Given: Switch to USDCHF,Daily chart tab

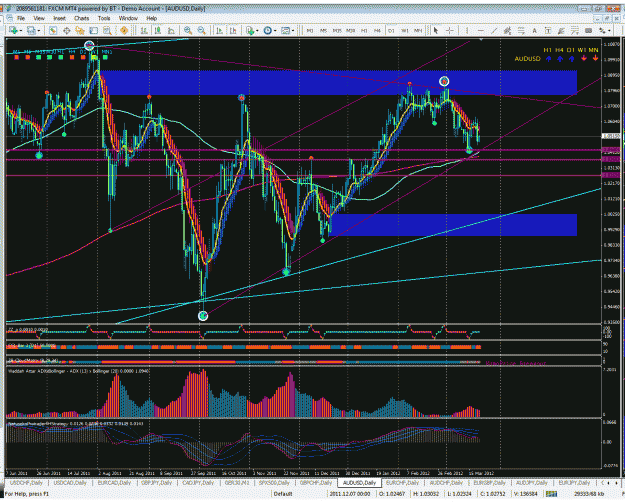Looking at the screenshot, I should point(26,483).
